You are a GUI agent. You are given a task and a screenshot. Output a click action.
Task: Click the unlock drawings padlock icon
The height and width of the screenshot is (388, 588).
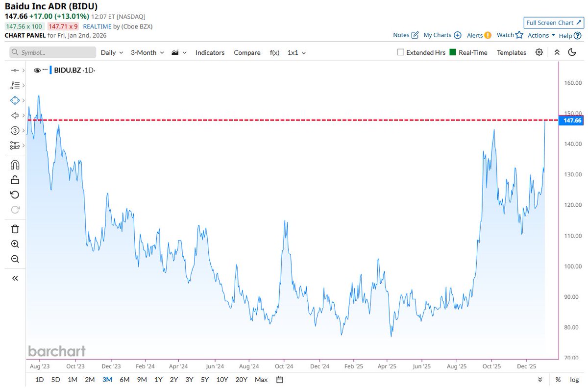[15, 179]
